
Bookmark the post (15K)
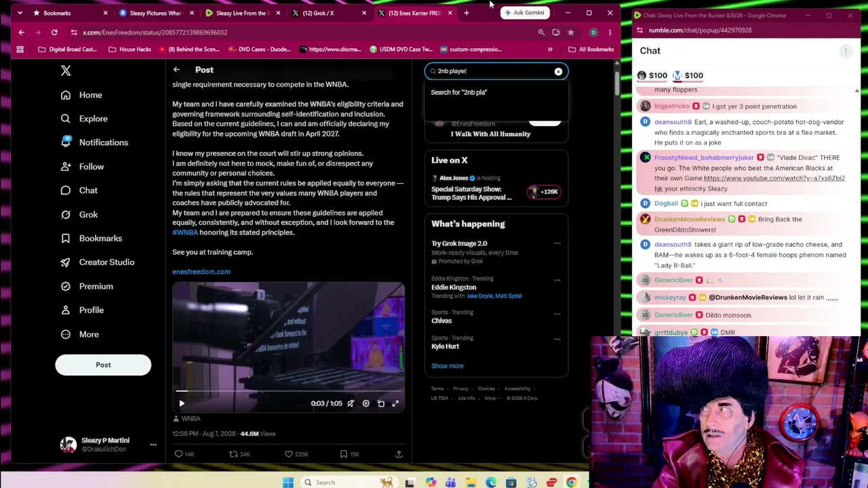pos(349,454)
